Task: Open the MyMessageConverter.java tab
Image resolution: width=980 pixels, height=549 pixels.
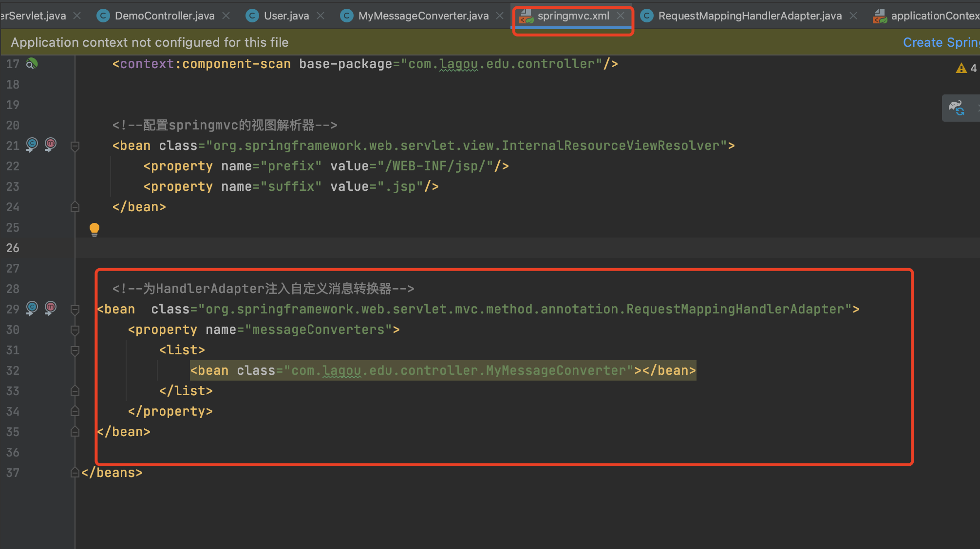Action: pos(423,16)
